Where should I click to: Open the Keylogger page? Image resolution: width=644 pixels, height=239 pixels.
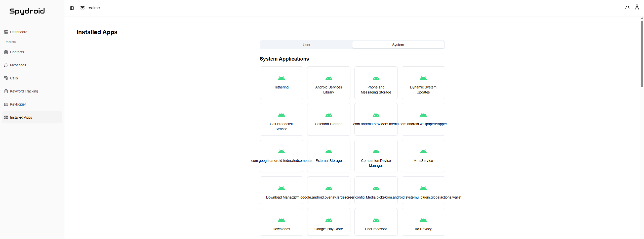(32, 104)
